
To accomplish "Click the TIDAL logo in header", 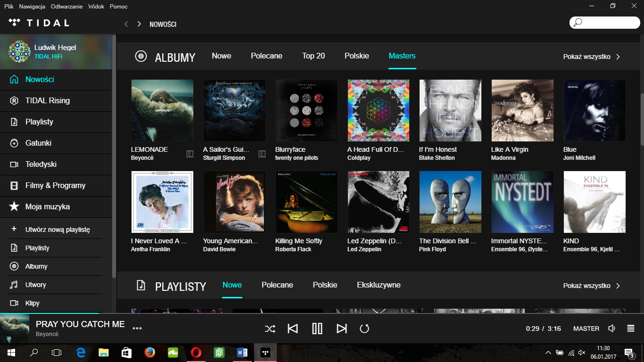I will click(39, 23).
